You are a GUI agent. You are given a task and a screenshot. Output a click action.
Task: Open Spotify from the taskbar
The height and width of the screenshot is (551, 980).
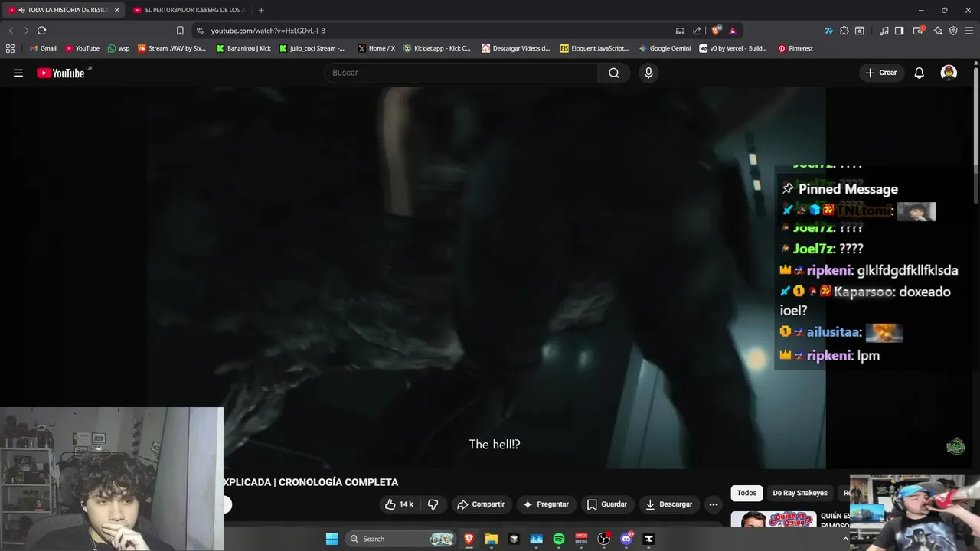(559, 539)
